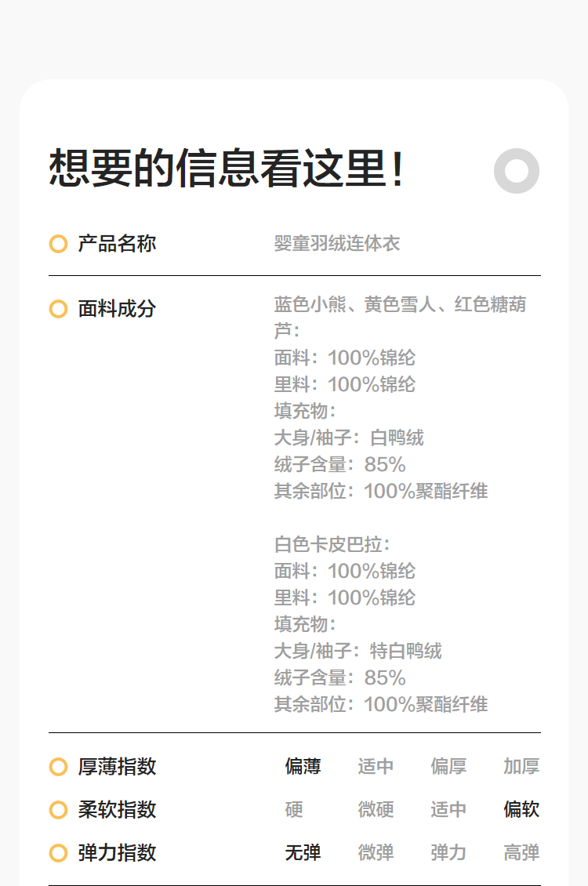Click the yellow circle next to 柔软指数

(58, 810)
